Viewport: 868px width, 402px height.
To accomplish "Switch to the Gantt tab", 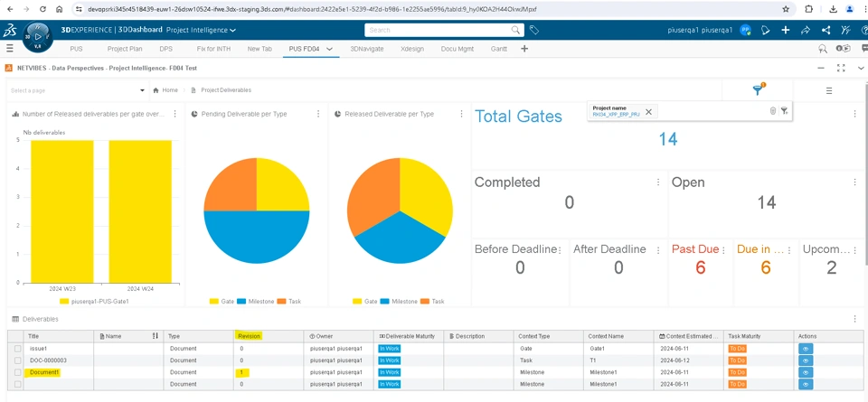I will [499, 49].
